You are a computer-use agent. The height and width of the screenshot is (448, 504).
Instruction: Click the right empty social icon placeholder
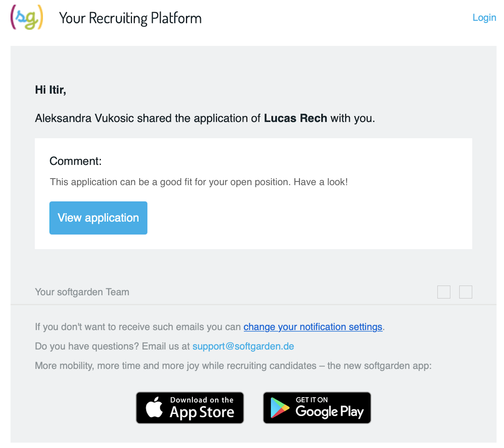[466, 292]
